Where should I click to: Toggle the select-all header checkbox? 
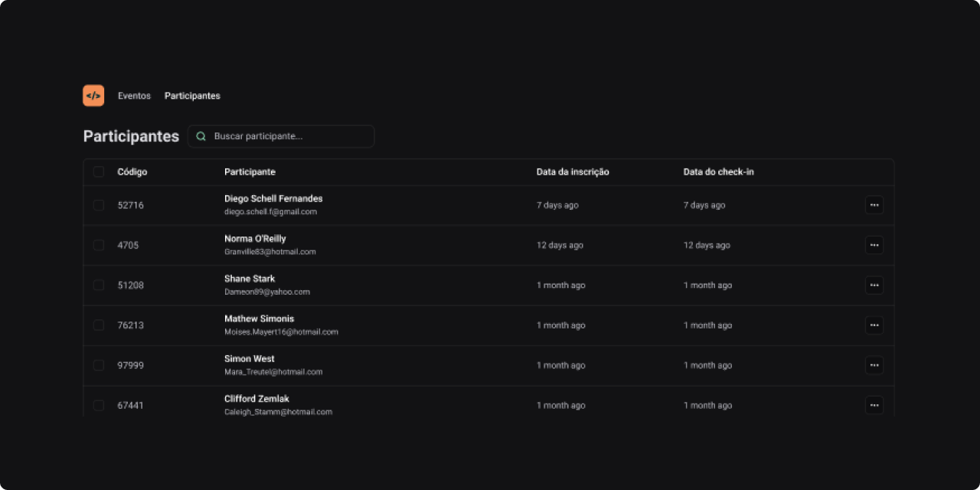[99, 171]
